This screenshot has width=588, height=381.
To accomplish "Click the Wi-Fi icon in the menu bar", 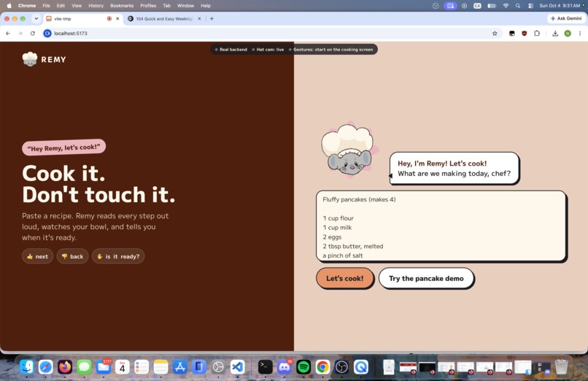I will click(x=506, y=6).
